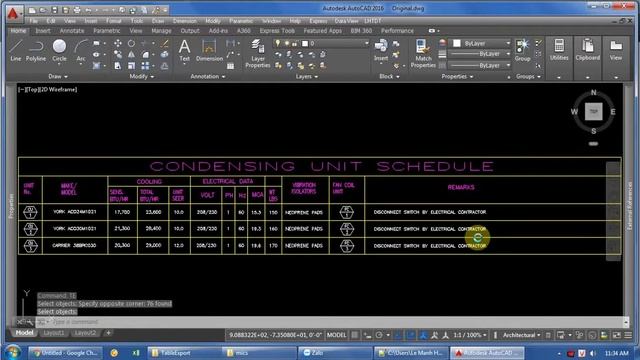Open the Text annotation tool
This screenshot has width=640, height=360.
pyautogui.click(x=184, y=51)
